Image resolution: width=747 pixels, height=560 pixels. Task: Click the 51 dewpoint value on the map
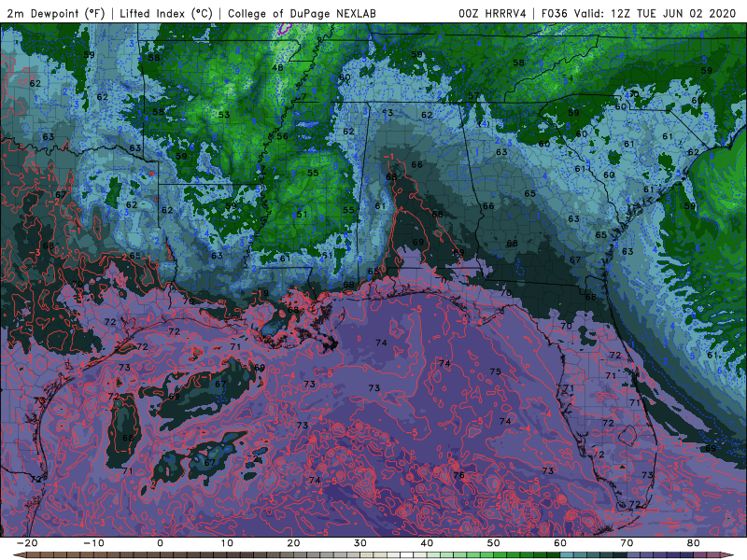click(x=302, y=214)
